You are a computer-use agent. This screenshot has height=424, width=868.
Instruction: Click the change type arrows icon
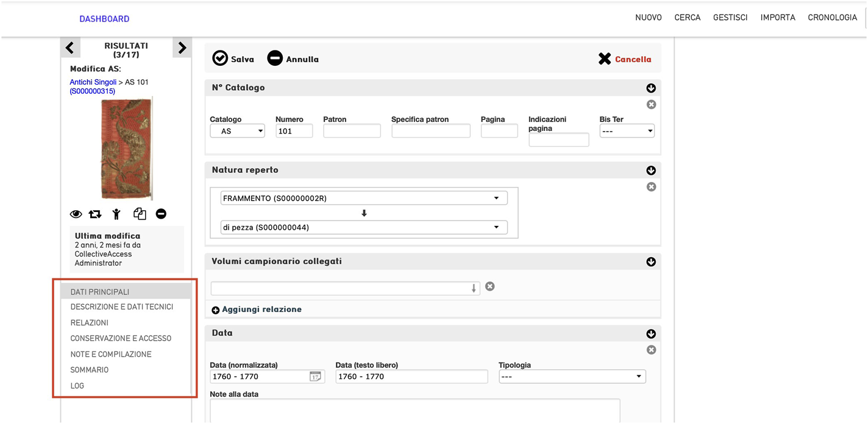(x=95, y=214)
